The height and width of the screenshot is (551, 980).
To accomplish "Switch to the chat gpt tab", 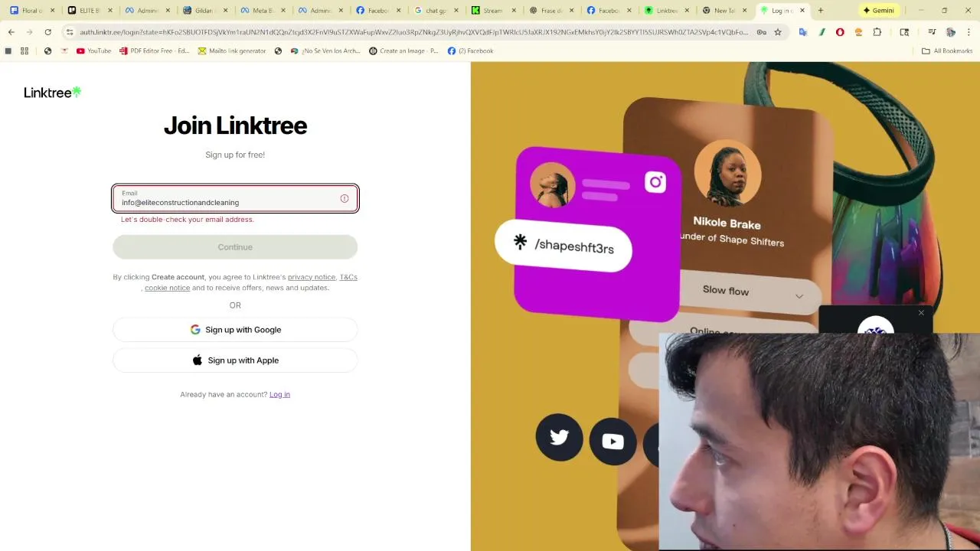I will pos(436,11).
